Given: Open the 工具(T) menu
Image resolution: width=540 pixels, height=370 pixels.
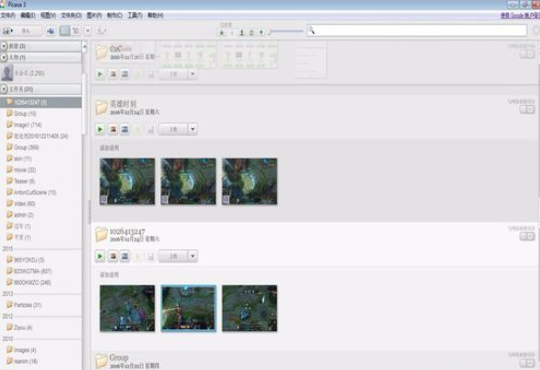Looking at the screenshot, I should click(x=135, y=16).
